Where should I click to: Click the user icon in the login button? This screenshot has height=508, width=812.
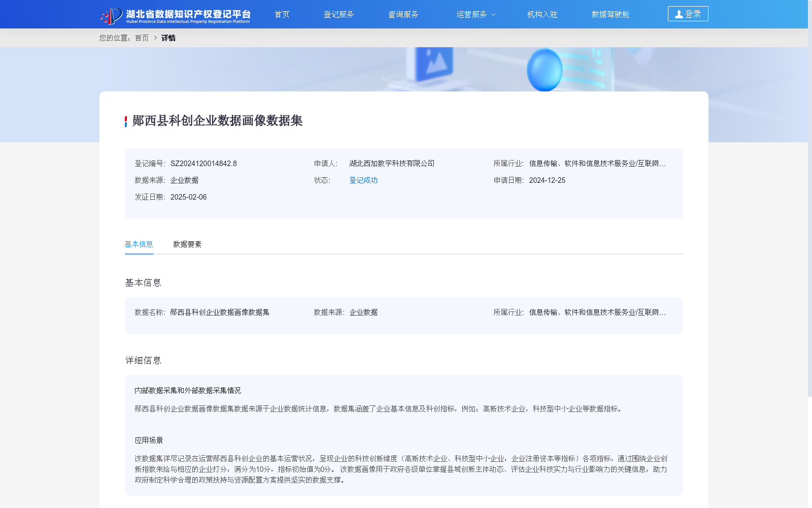[679, 14]
